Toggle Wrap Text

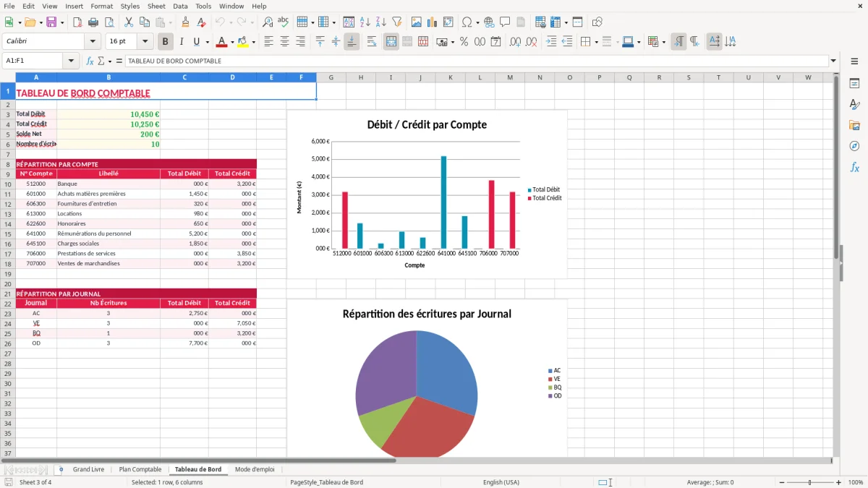[372, 42]
